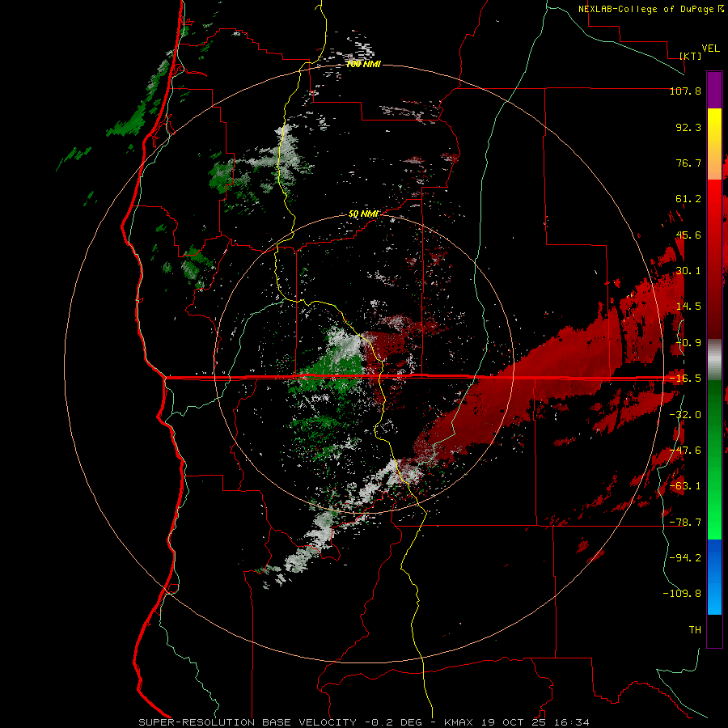Image resolution: width=728 pixels, height=728 pixels.
Task: Select the -47.6 velocity scale value
Action: click(x=685, y=451)
